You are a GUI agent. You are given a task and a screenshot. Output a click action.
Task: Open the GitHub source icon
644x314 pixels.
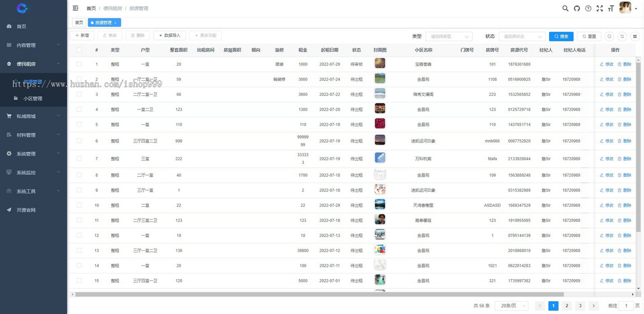[577, 8]
